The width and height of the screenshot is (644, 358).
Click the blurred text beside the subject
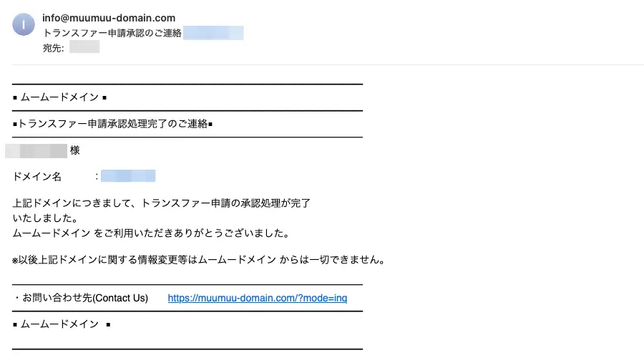pos(213,33)
